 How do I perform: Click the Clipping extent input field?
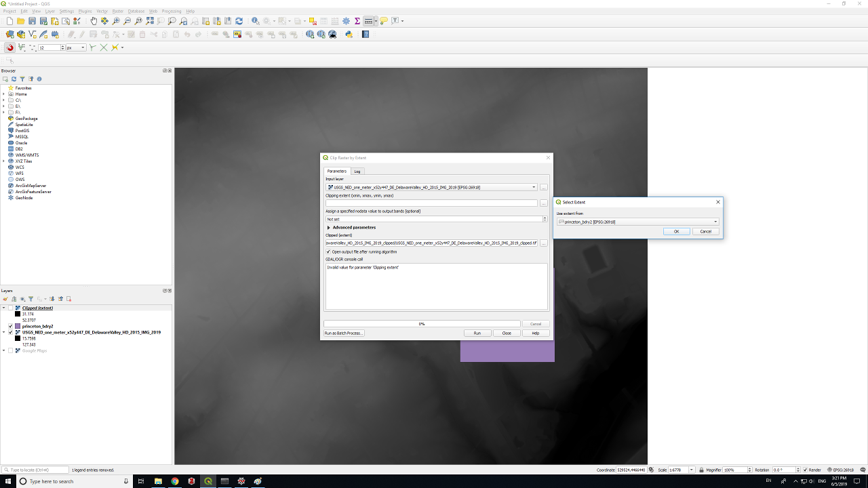coord(431,203)
